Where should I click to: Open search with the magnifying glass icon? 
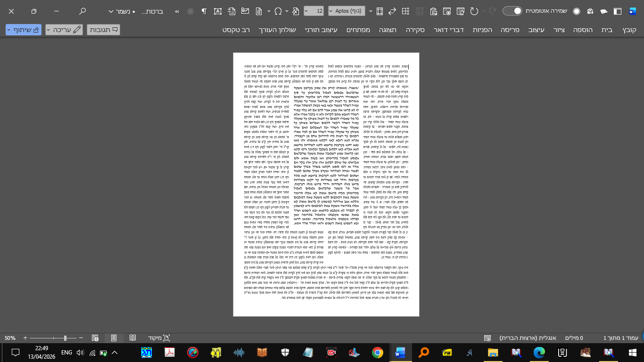(83, 11)
